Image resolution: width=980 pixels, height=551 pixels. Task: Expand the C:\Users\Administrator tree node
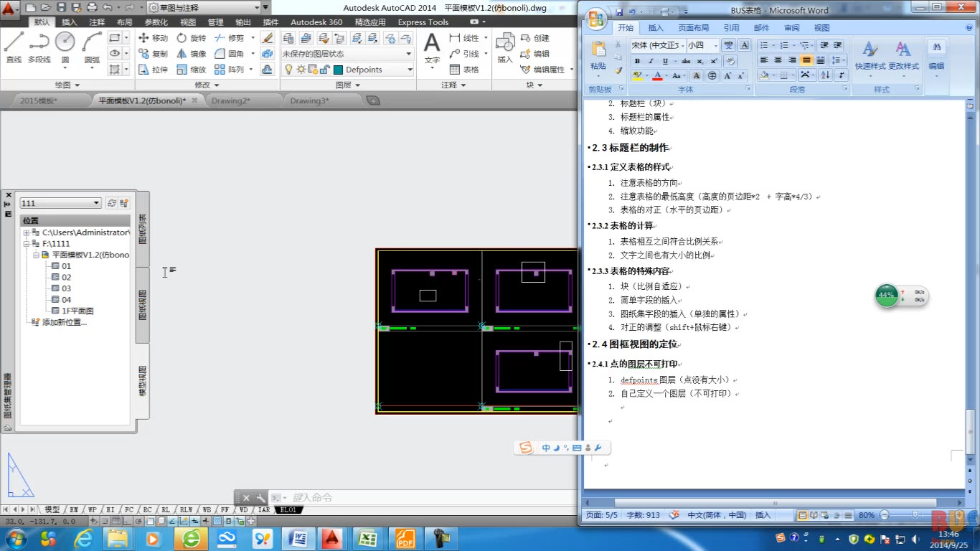[x=27, y=232]
